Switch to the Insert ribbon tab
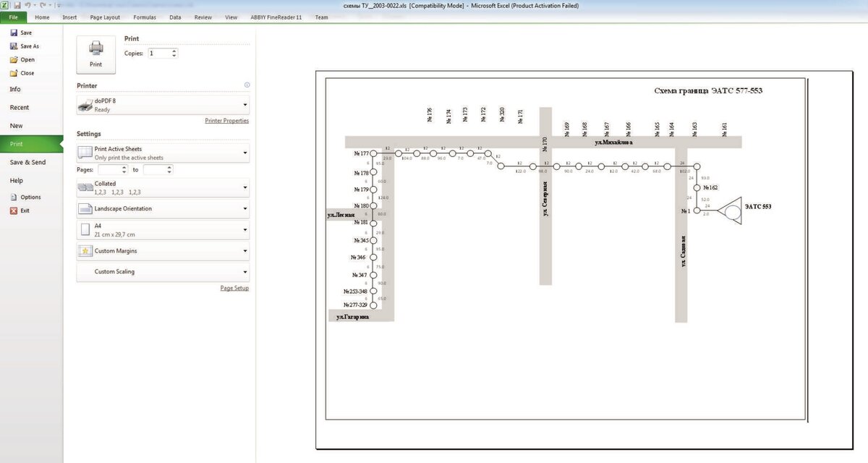The height and width of the screenshot is (463, 868). pyautogui.click(x=69, y=17)
